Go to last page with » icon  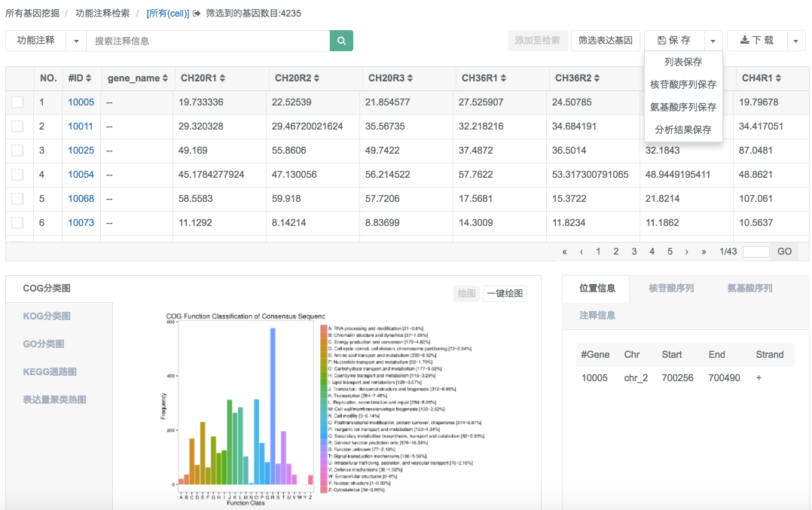coord(704,252)
